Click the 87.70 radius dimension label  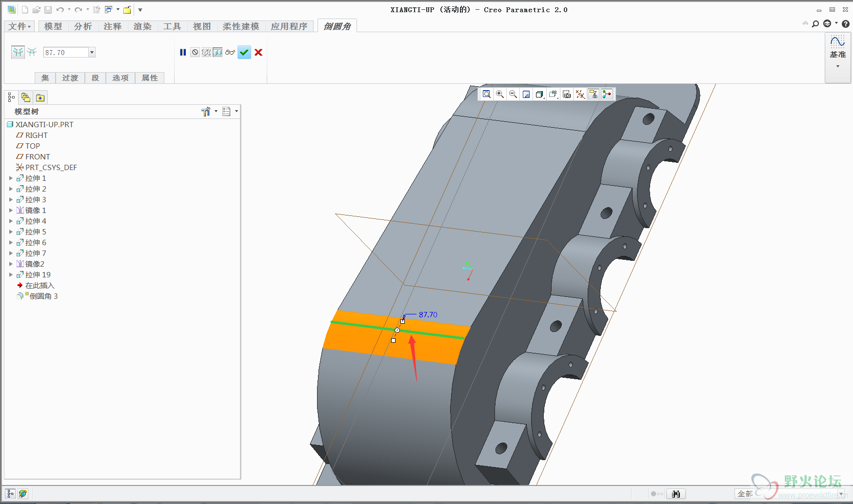428,314
